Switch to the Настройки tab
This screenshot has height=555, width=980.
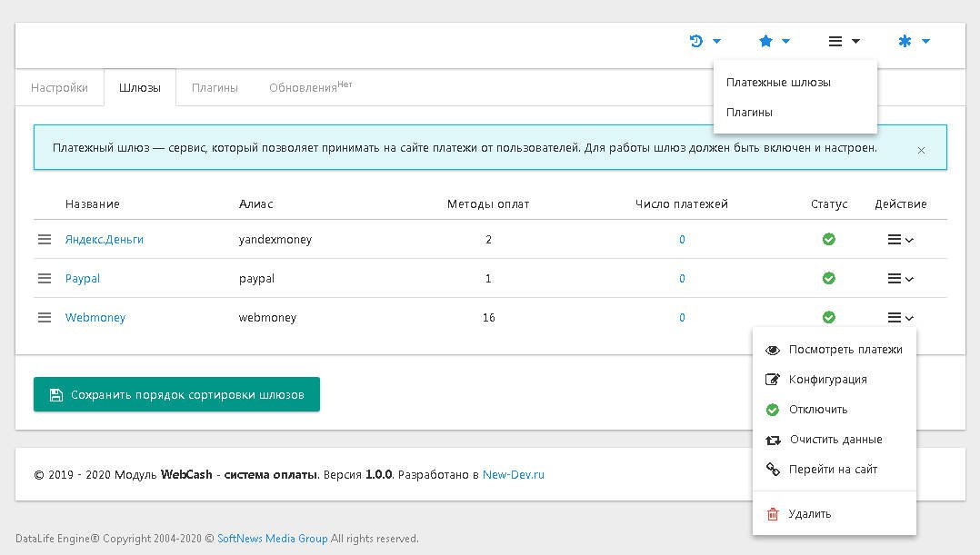click(59, 87)
